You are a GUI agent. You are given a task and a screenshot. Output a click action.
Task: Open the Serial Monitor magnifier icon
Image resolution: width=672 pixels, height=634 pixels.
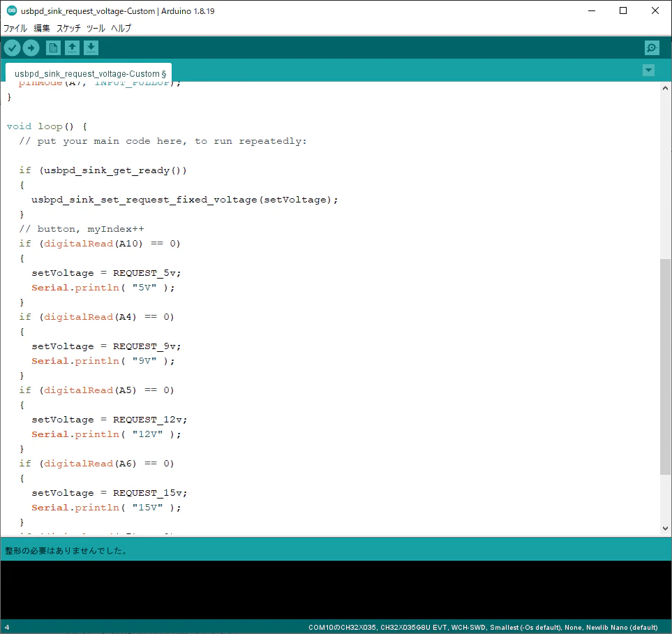(652, 48)
